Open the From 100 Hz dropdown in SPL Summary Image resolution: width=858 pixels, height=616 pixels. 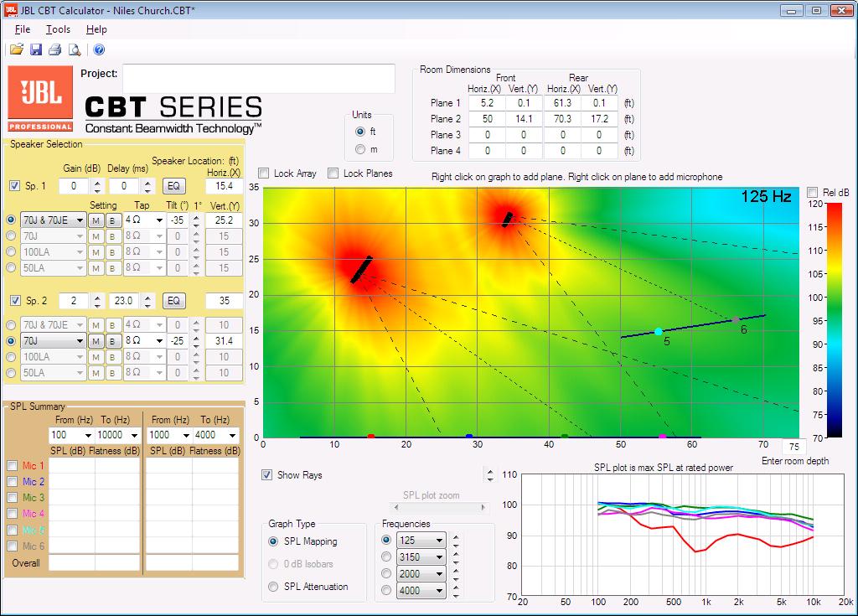(x=71, y=435)
